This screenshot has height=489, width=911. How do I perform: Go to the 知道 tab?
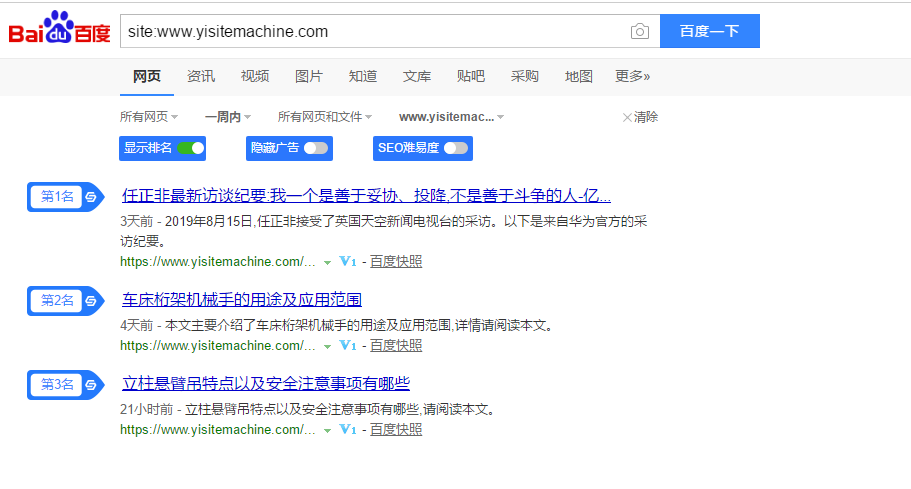(x=363, y=76)
